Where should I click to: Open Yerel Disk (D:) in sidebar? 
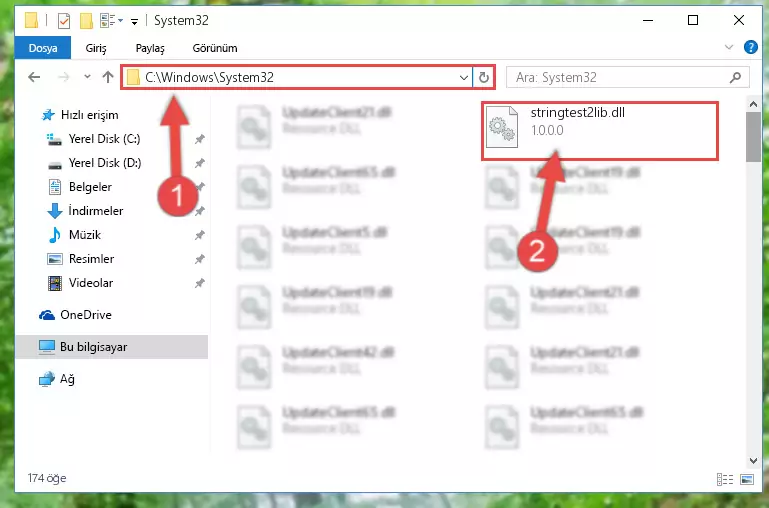click(x=104, y=163)
